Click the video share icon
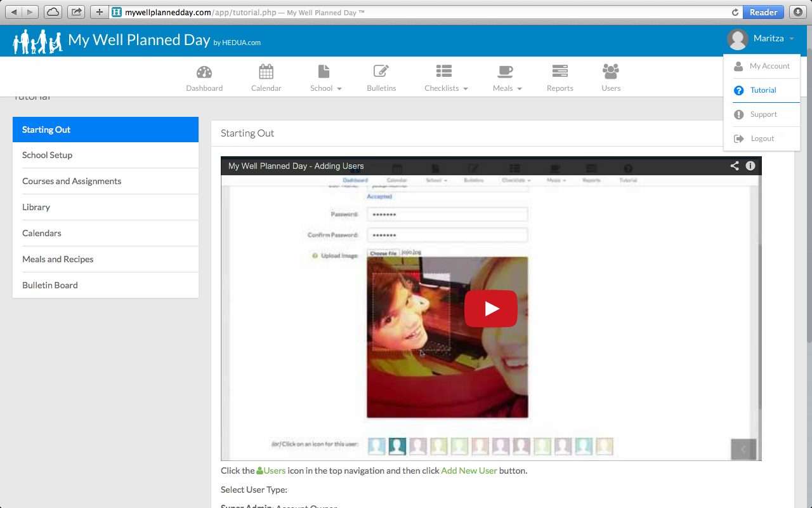The width and height of the screenshot is (812, 508). (x=735, y=166)
